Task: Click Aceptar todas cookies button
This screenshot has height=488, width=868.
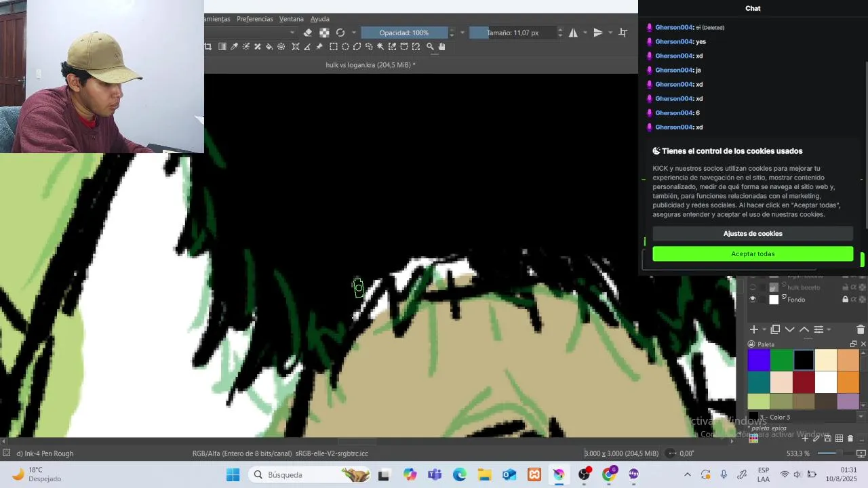Action: [753, 253]
